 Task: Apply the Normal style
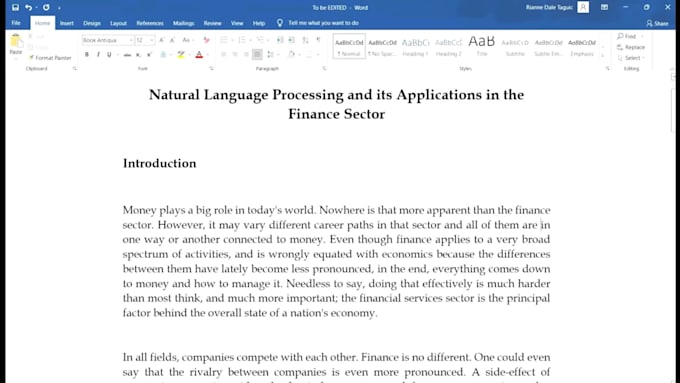(x=349, y=46)
